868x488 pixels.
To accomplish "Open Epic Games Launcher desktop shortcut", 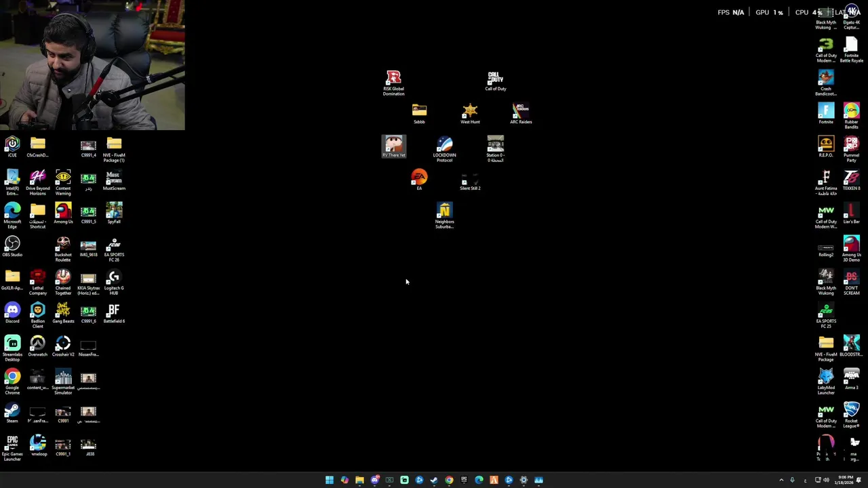I will tap(12, 449).
